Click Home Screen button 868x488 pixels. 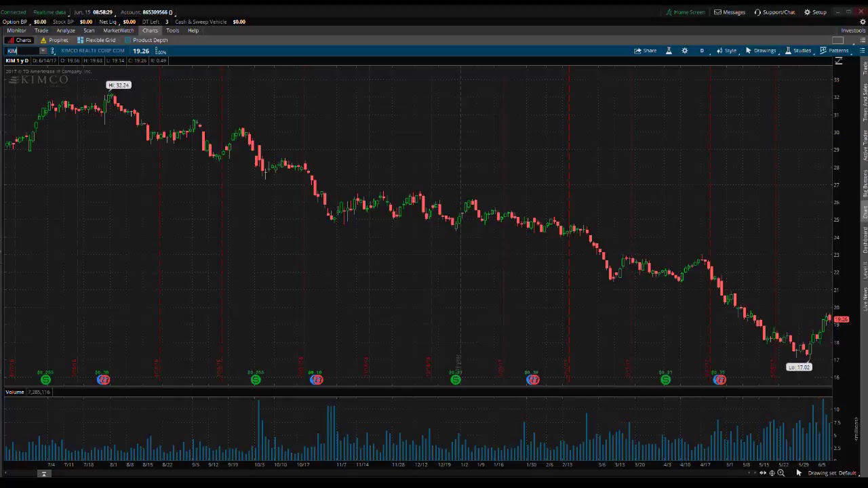tap(685, 12)
